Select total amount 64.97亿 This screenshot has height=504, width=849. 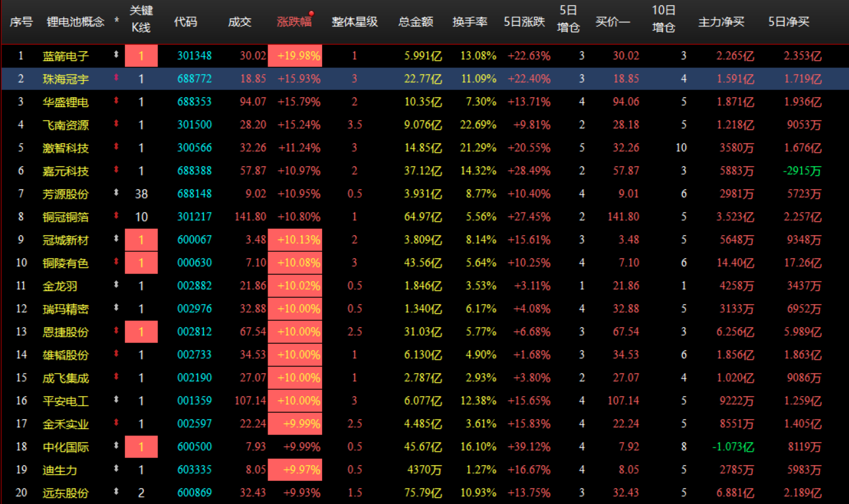coord(424,217)
